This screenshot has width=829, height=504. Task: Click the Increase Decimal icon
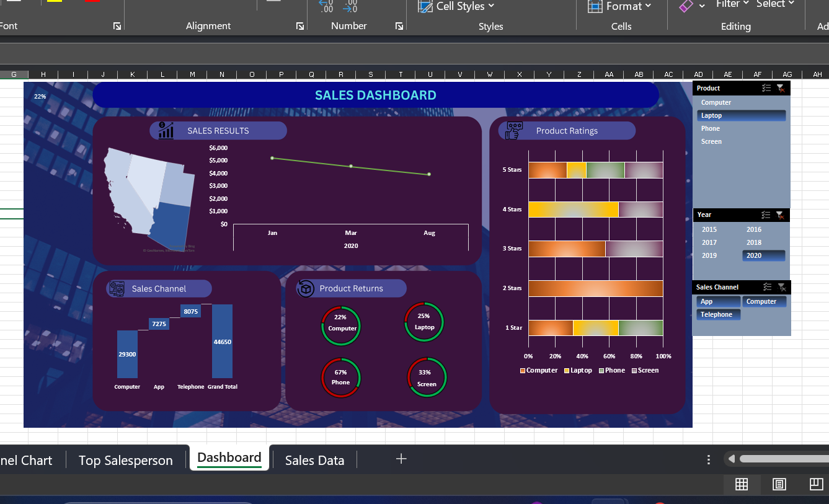[x=326, y=6]
